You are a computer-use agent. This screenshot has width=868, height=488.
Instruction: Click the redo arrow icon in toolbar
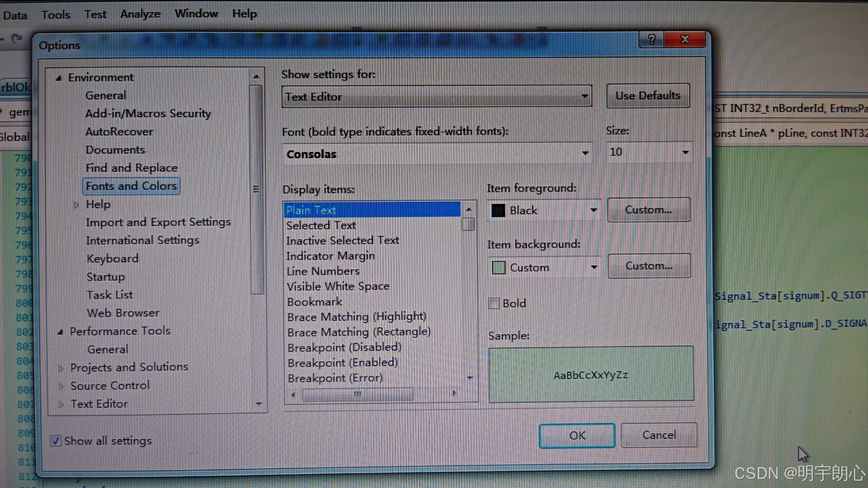pos(17,39)
